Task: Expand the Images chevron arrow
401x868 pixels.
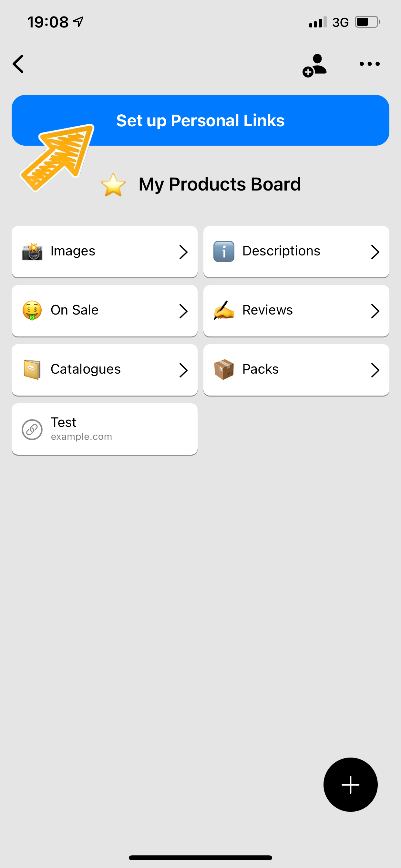Action: click(183, 252)
